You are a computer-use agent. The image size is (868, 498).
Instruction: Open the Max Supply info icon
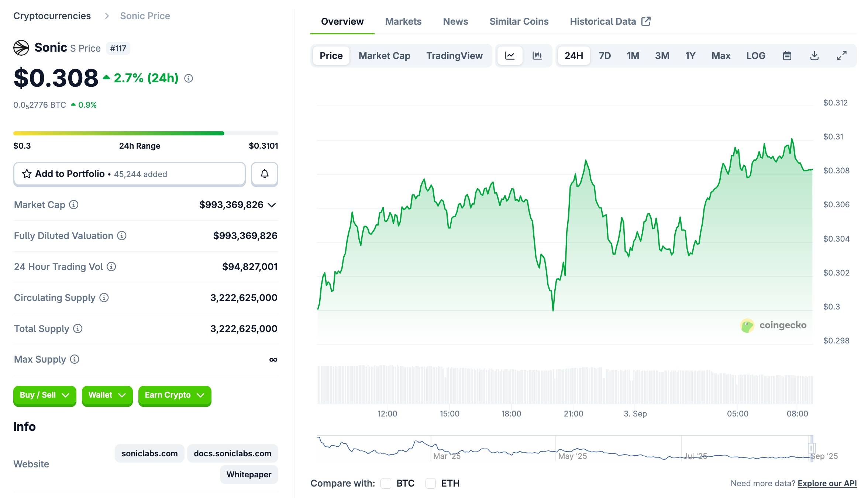pos(75,359)
